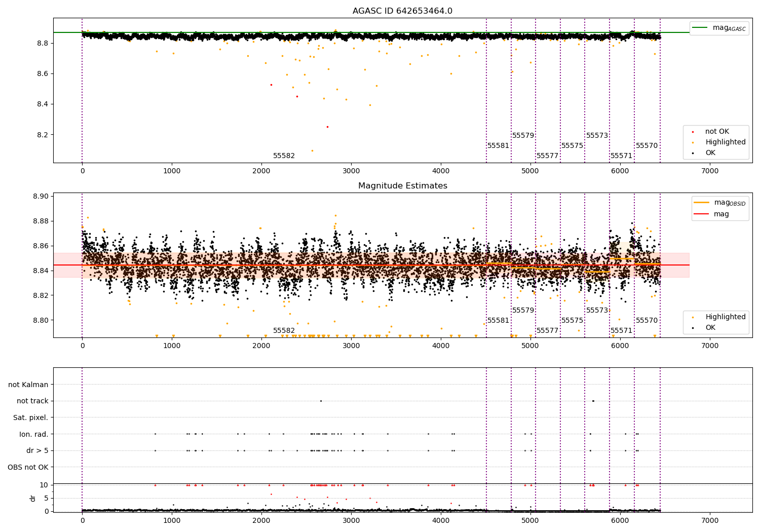760x532 pixels.
Task: Select OBSID label 55577 in the top plot
Action: (548, 156)
